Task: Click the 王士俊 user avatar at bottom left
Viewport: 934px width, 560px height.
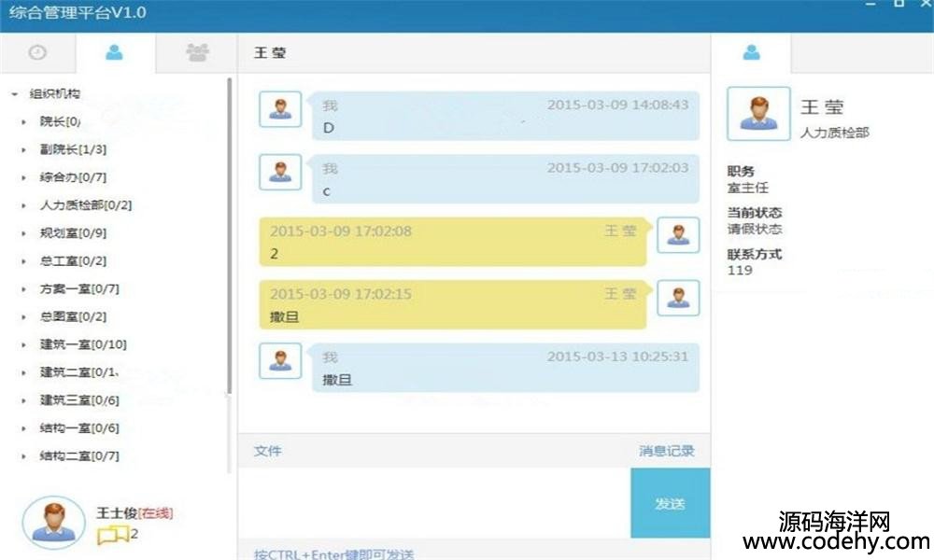Action: click(x=53, y=523)
